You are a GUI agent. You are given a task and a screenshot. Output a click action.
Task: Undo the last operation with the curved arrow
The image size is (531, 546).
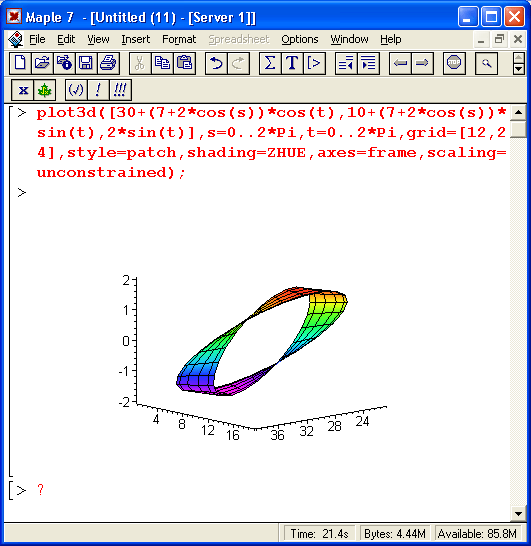tap(216, 63)
